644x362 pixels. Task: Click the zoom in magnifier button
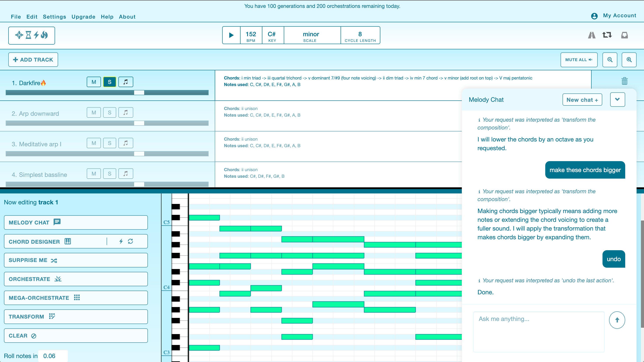[x=629, y=60]
